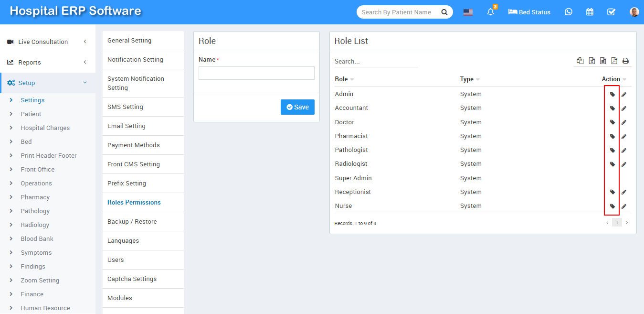The width and height of the screenshot is (644, 314).
Task: Select the US flag language switcher
Action: [468, 12]
